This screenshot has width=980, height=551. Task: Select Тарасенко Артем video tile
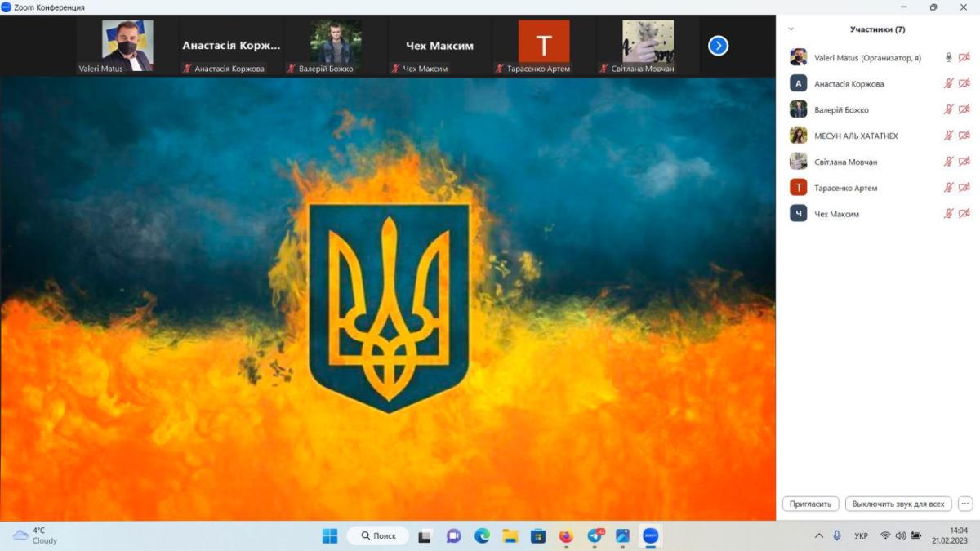coord(543,47)
